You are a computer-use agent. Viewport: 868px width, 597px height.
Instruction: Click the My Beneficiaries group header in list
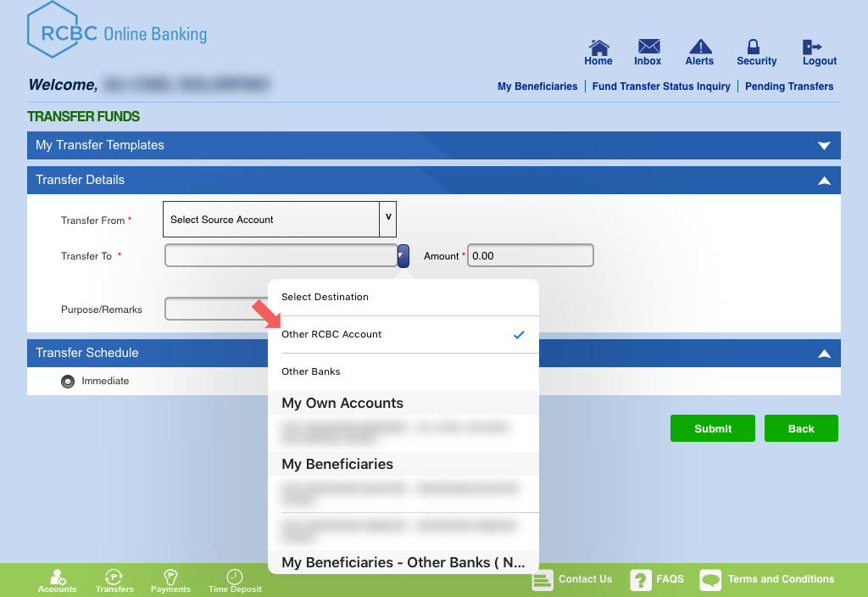click(x=403, y=464)
